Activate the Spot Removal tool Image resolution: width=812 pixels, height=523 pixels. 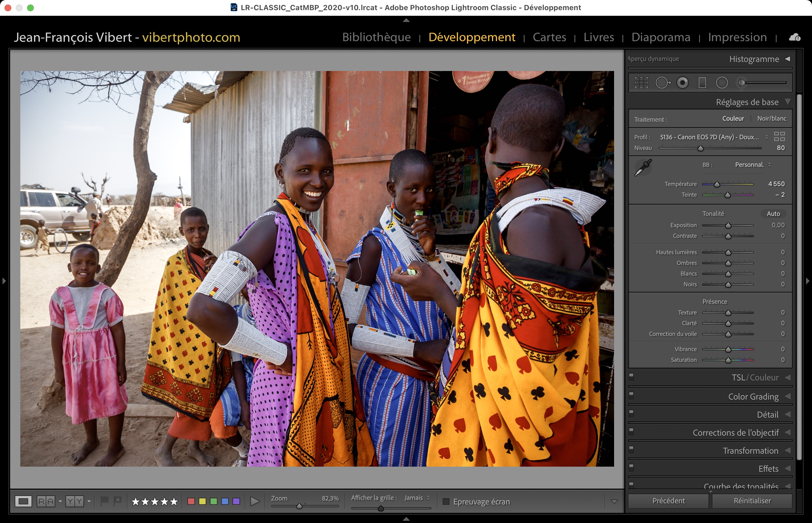(x=662, y=83)
